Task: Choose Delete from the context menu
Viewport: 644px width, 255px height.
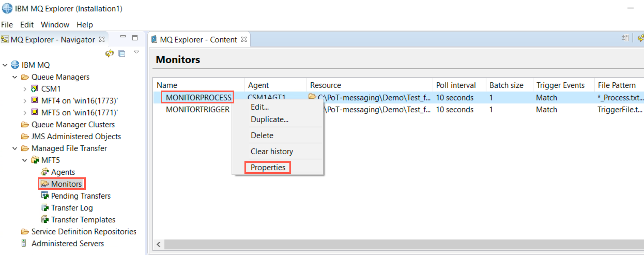Action: 278,135
